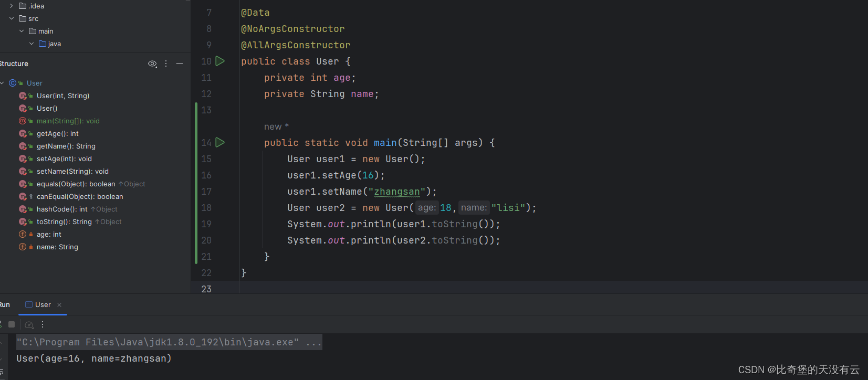Viewport: 868px width, 380px height.
Task: Click the "zhangsan" string literal
Action: [x=397, y=192]
